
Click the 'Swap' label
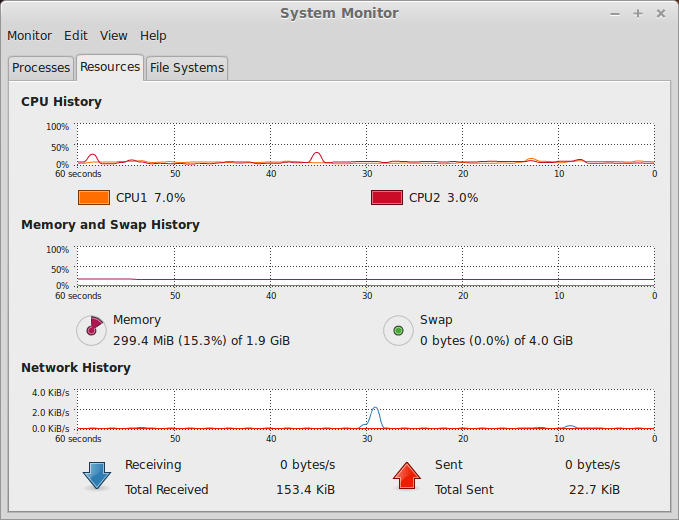[436, 320]
